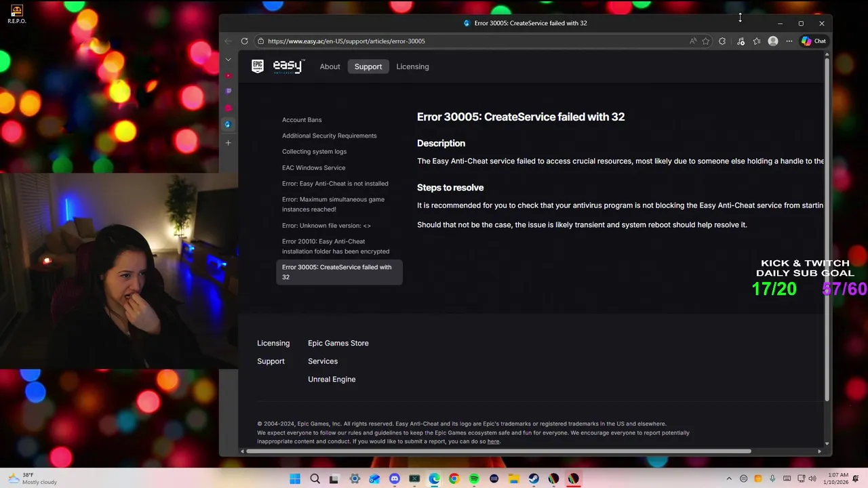
Task: Open Maximum simultaneous game instances reached article
Action: click(x=333, y=204)
